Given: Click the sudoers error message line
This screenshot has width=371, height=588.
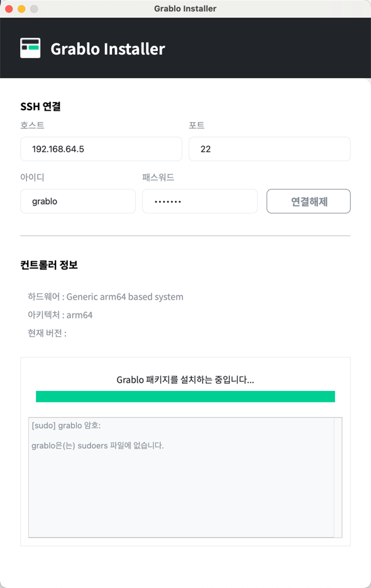Looking at the screenshot, I should coord(97,446).
